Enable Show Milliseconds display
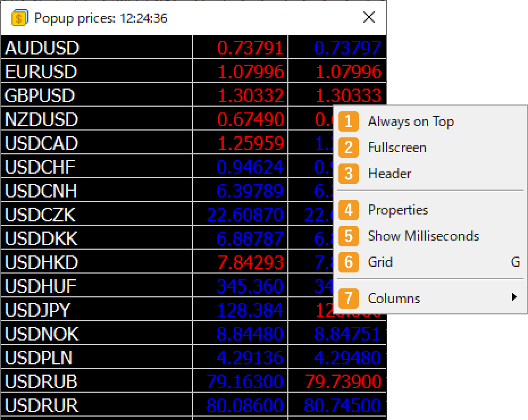Screen dimensions: 528x420 423,236
